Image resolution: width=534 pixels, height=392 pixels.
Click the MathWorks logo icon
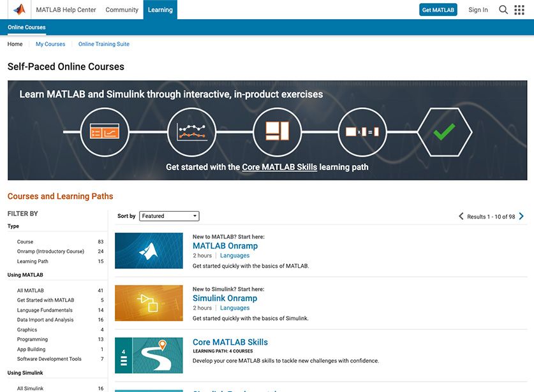pos(19,10)
